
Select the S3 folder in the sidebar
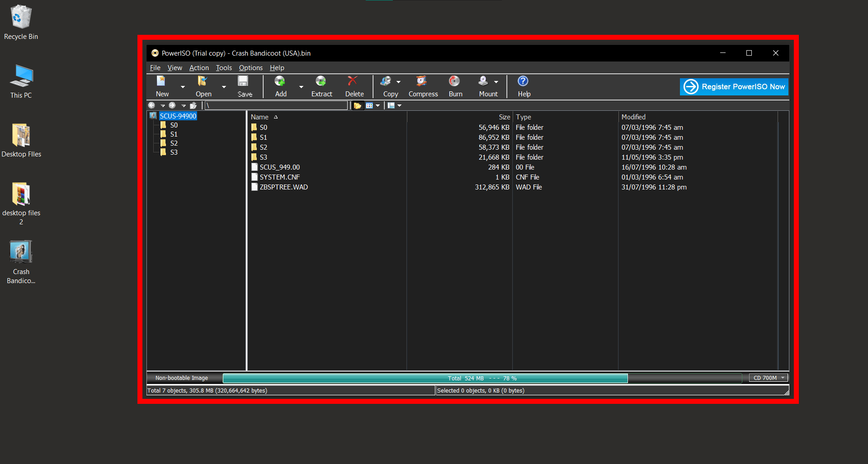[x=174, y=152]
